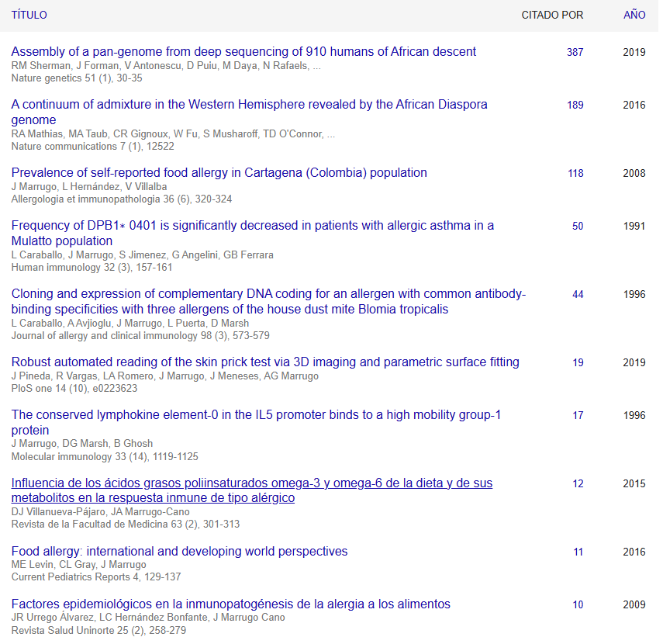663x644 pixels.
Task: Click the CITADO POR column header
Action: [x=552, y=15]
